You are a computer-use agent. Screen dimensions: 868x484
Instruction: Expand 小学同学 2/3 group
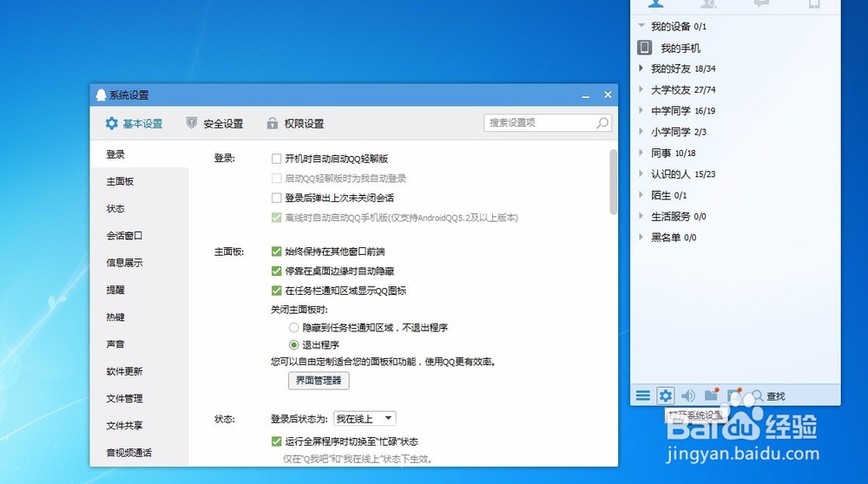[641, 131]
